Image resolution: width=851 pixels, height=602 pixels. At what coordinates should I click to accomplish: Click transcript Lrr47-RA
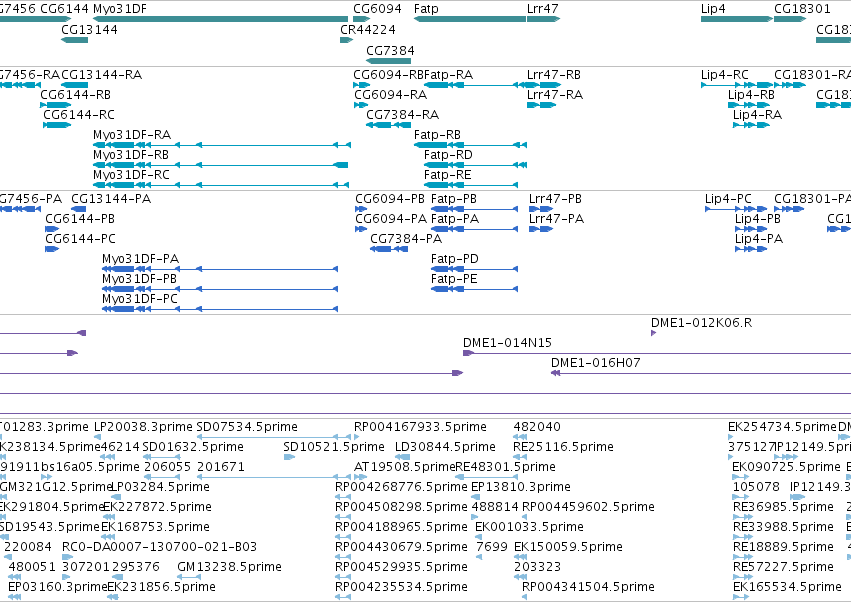tap(555, 94)
